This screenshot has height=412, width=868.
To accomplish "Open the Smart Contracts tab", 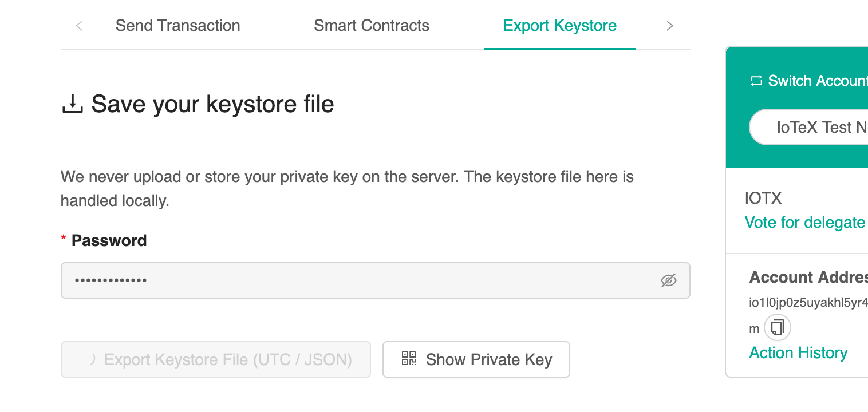I will pos(372,26).
